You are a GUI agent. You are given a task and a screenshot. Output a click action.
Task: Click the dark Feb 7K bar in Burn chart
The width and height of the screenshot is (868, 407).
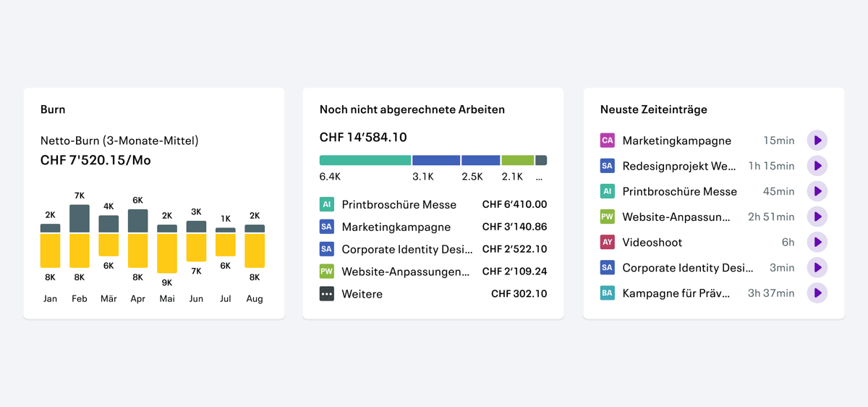pos(80,219)
